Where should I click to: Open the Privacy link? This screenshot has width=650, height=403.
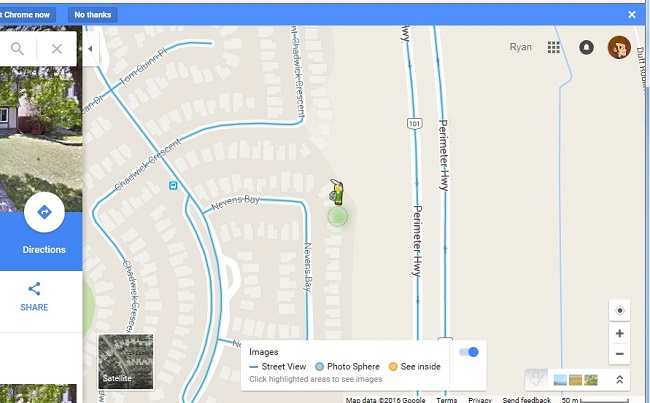coord(480,400)
